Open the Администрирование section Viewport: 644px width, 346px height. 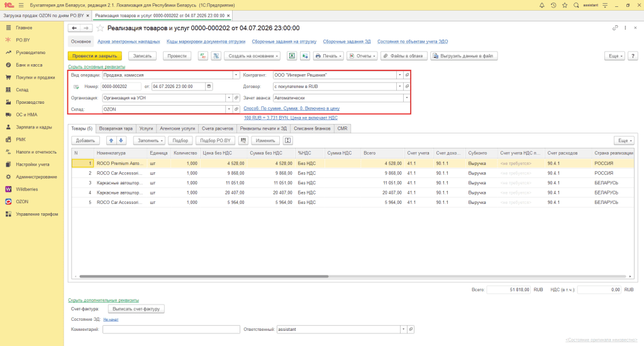pos(36,177)
